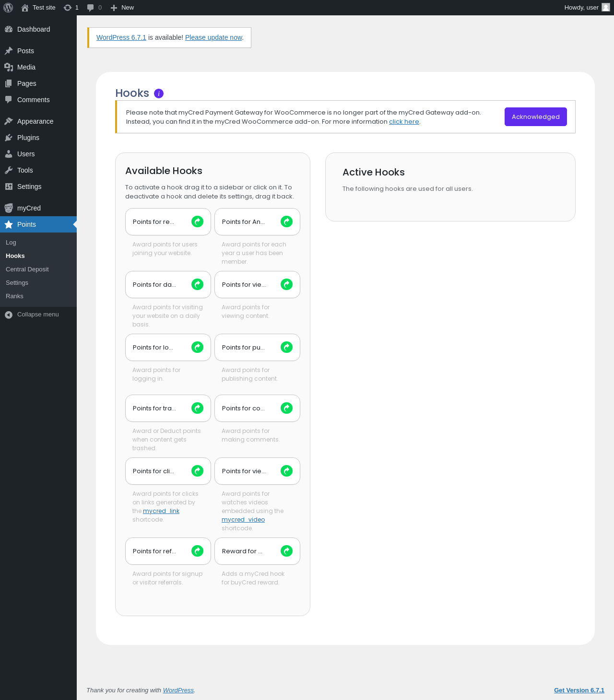614x700 pixels.
Task: Activate the watching videos hook arrow icon
Action: 286,471
